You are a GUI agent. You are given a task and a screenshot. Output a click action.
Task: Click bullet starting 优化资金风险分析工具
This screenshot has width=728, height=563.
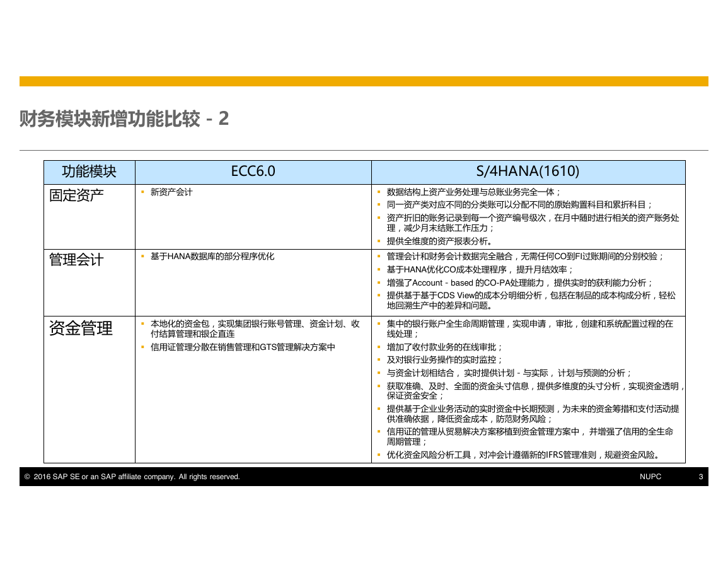pos(523,455)
